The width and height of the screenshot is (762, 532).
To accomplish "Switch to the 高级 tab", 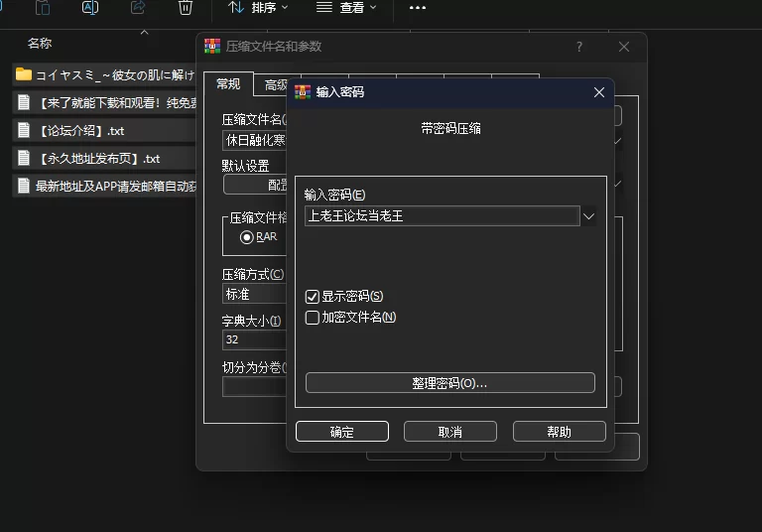I will [x=275, y=85].
